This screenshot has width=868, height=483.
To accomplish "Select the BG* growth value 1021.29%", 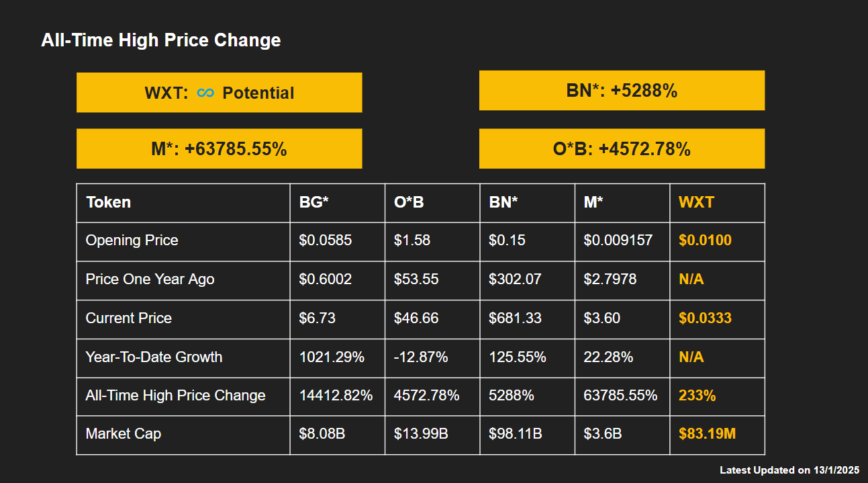I will [332, 357].
